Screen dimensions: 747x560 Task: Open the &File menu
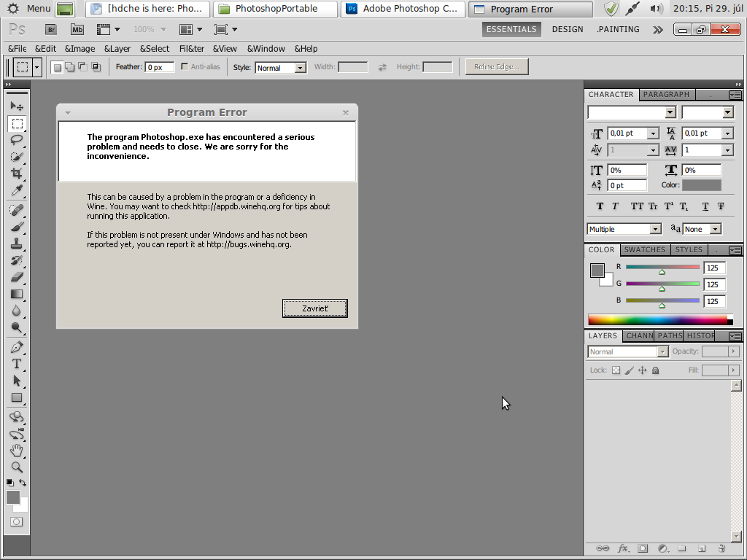coord(18,49)
